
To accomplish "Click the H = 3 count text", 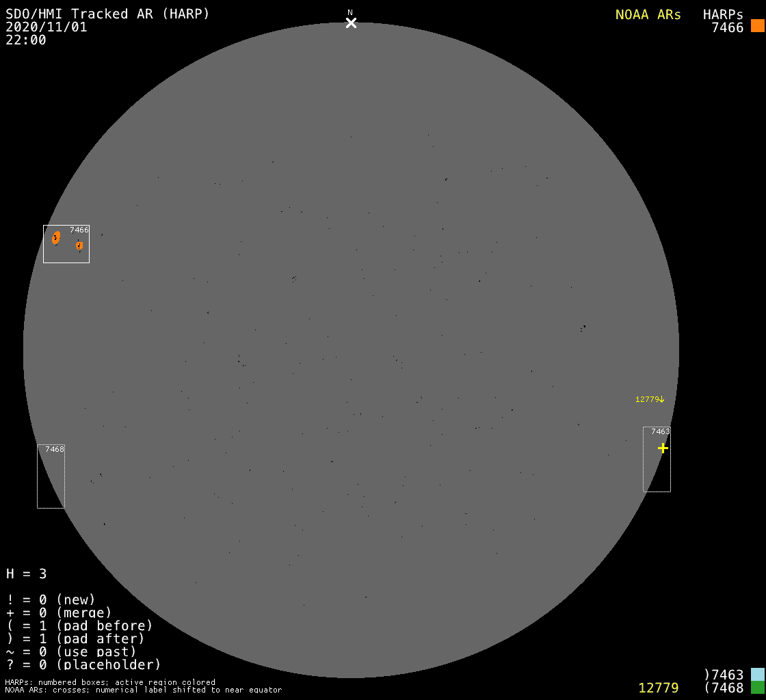I will [27, 574].
